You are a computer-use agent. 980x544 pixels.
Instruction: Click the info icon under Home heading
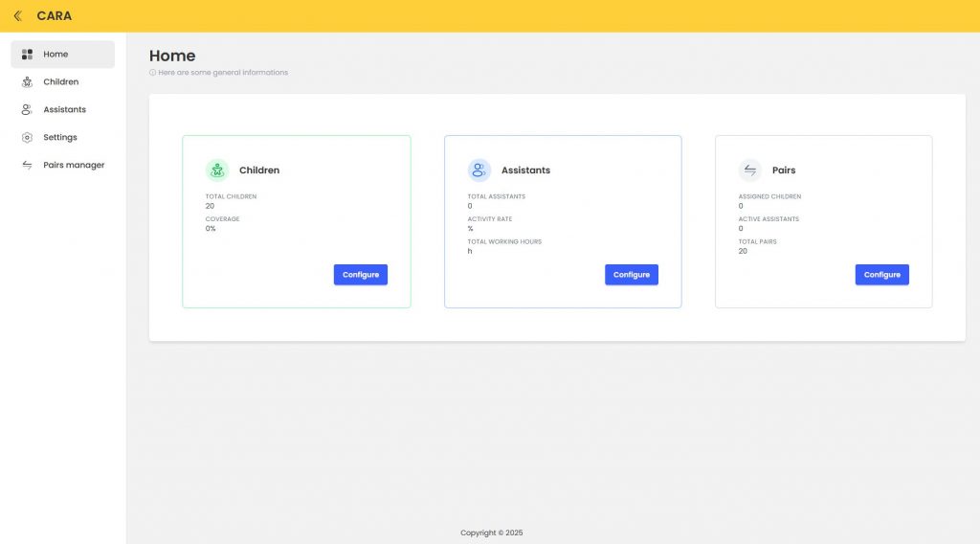click(x=152, y=73)
